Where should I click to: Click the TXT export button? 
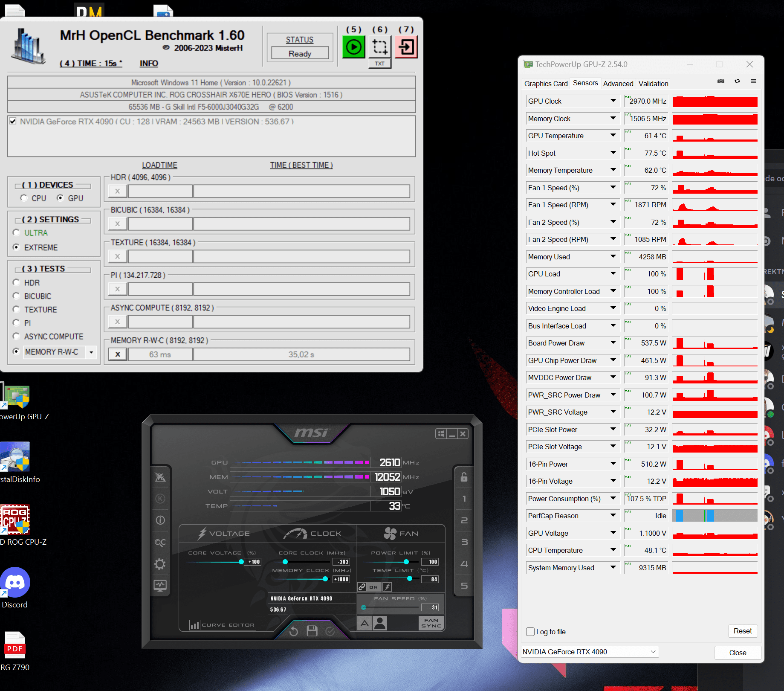[x=379, y=64]
